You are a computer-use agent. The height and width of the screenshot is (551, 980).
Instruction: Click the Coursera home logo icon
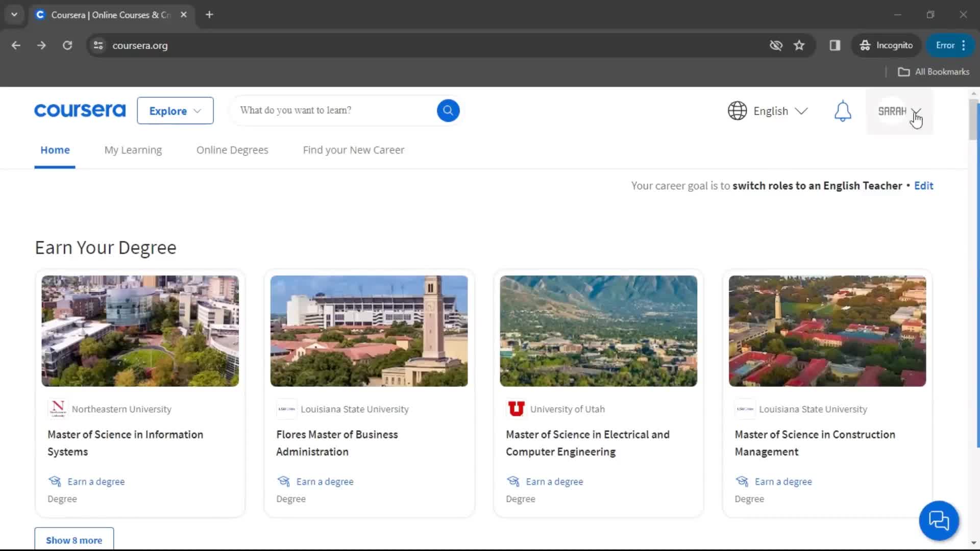(80, 110)
